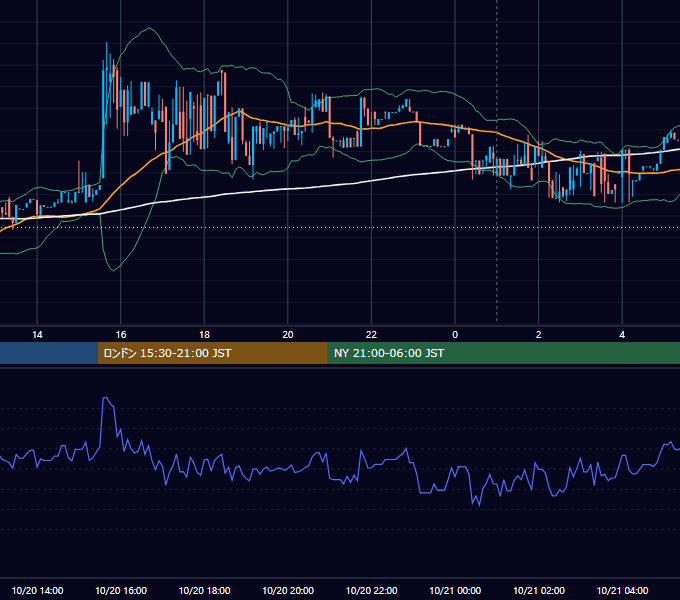Click the 10/21 04:00 time label

tap(622, 590)
